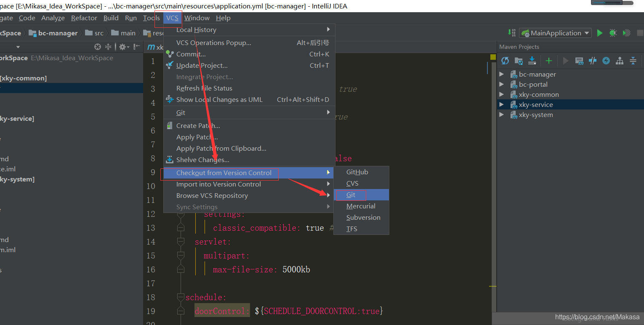
Task: Expand bc-portal in Maven Projects
Action: [x=501, y=84]
